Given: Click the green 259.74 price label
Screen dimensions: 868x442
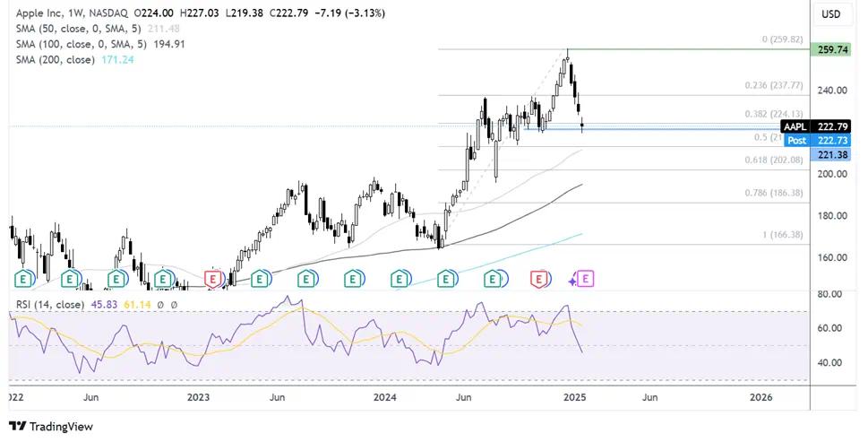Looking at the screenshot, I should [x=830, y=50].
